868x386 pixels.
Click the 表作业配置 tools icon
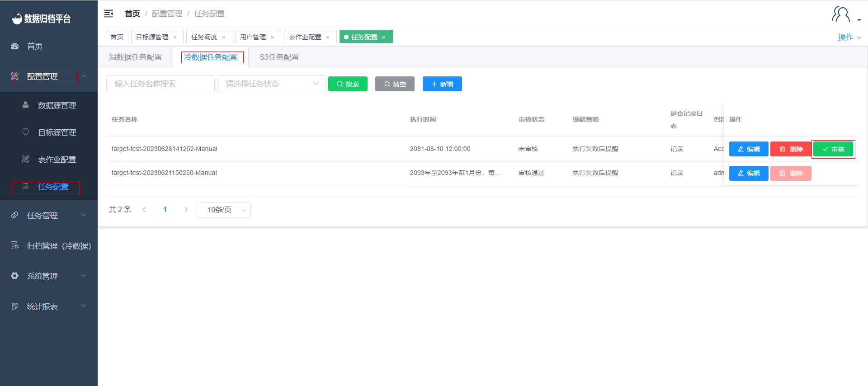pyautogui.click(x=26, y=159)
